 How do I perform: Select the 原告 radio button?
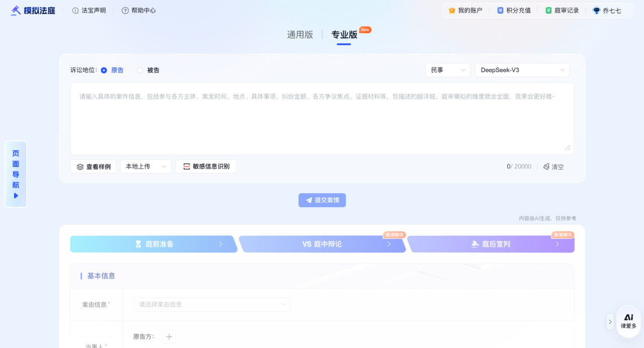[x=104, y=70]
